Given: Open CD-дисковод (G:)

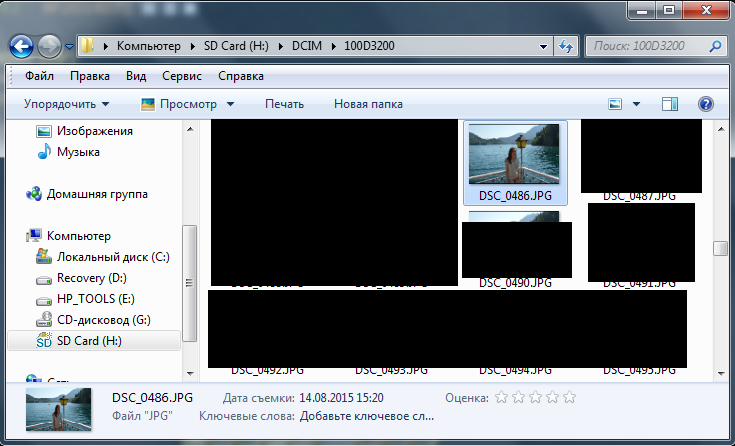Looking at the screenshot, I should click(x=104, y=320).
